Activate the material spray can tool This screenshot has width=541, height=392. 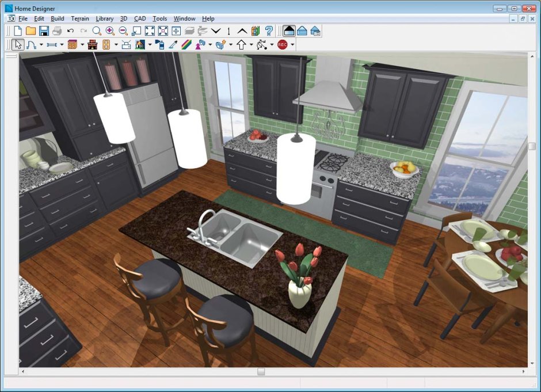pyautogui.click(x=160, y=44)
